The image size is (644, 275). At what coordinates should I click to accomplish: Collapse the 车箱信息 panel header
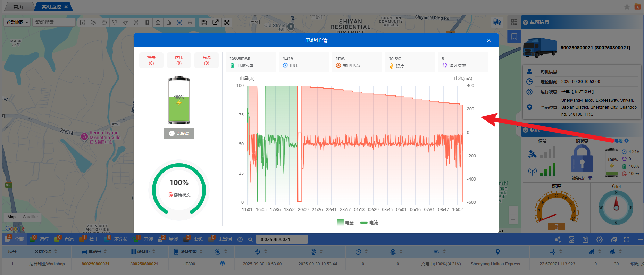click(x=525, y=22)
